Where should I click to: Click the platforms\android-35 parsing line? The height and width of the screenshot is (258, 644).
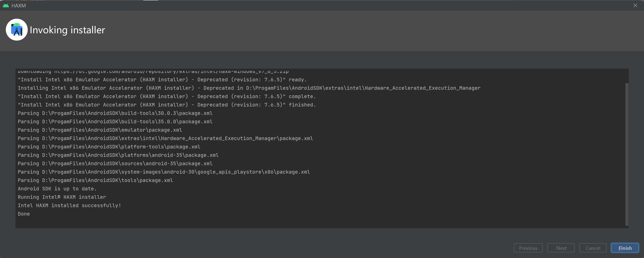click(x=118, y=155)
